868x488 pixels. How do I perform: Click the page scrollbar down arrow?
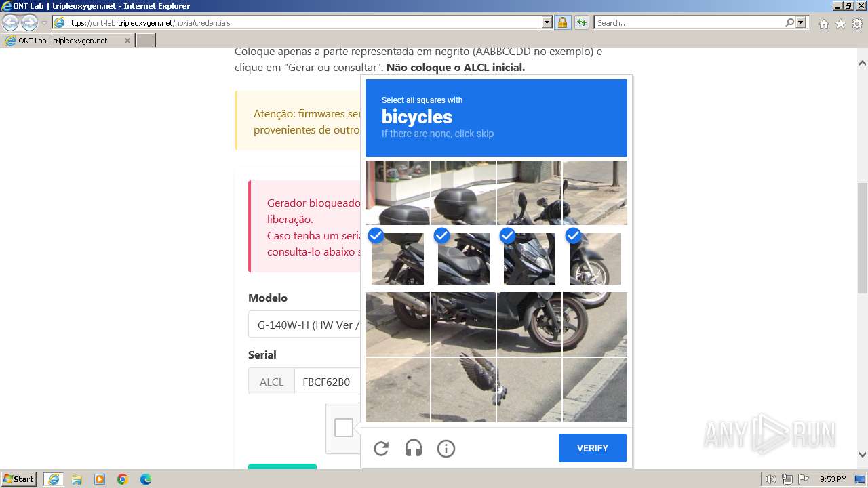tap(863, 455)
